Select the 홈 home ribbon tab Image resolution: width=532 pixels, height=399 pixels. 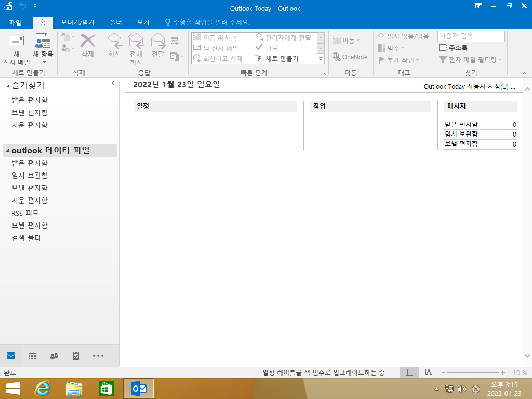pyautogui.click(x=43, y=23)
